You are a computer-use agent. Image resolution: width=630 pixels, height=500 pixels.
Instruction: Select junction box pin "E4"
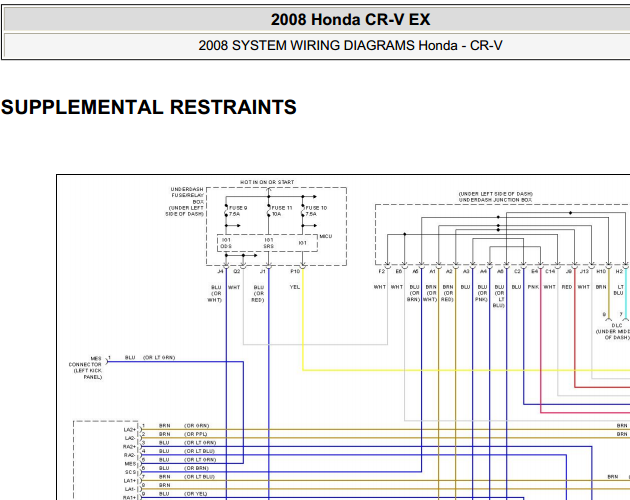[x=534, y=272]
